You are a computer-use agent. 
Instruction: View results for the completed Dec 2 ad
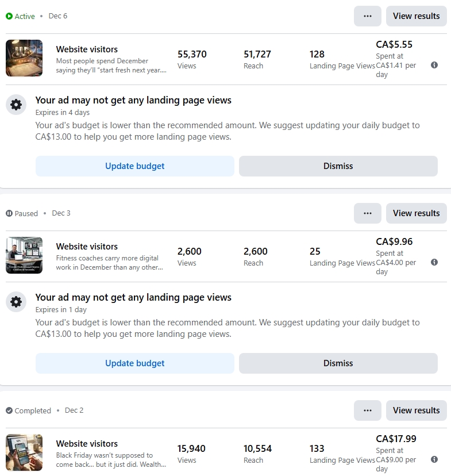coord(416,410)
